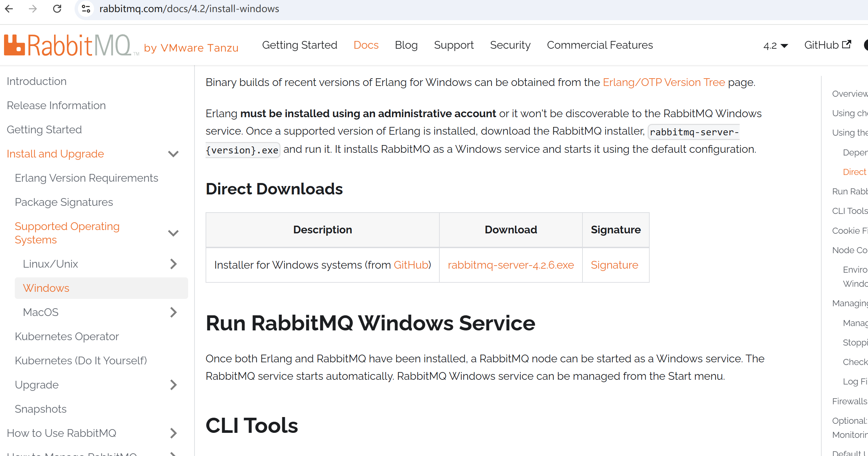Open the 4.2 version dropdown
Viewport: 868px width, 456px height.
coord(776,46)
